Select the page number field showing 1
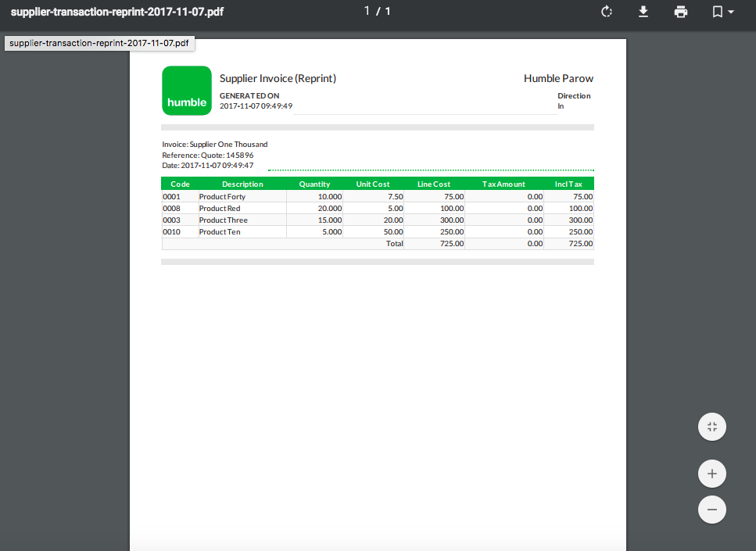This screenshot has height=551, width=756. pos(367,11)
